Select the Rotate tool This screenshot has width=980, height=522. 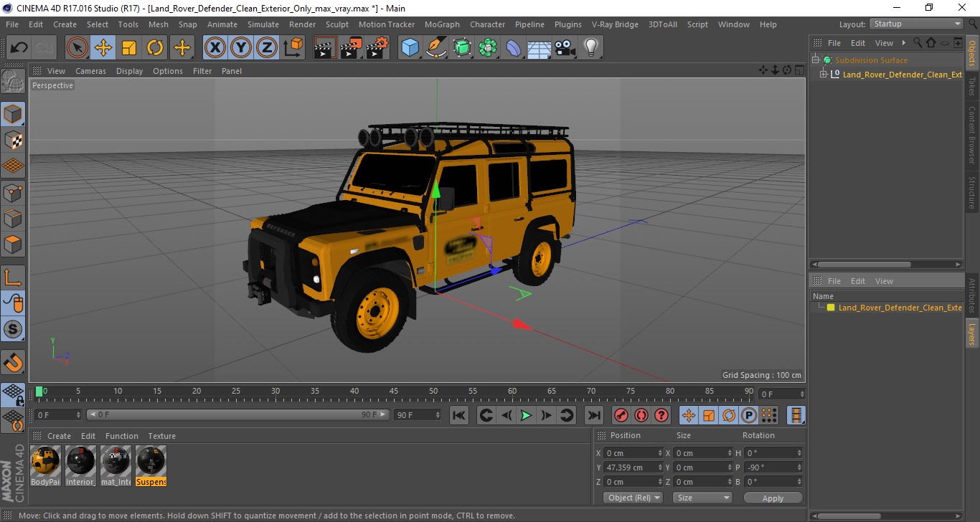[155, 48]
